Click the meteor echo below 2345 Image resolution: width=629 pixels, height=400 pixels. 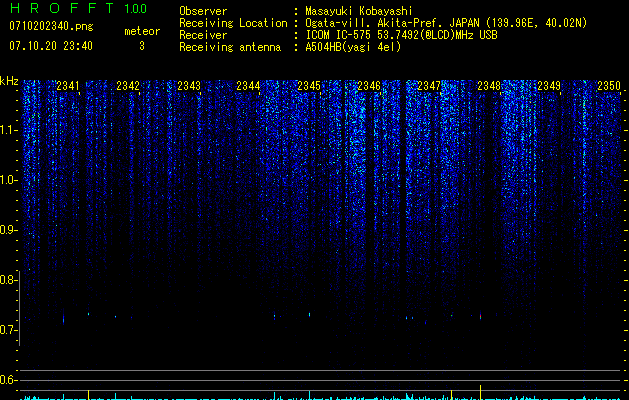pos(309,315)
